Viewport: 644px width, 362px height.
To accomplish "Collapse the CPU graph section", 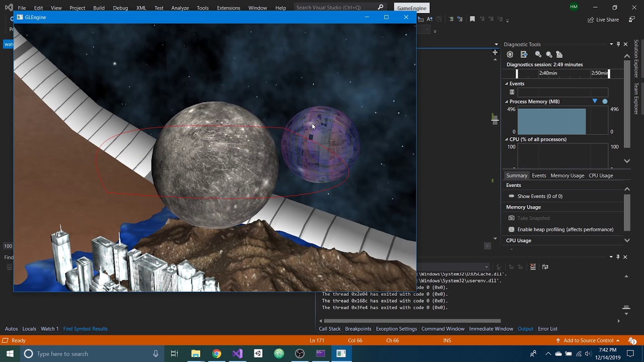I will point(507,139).
